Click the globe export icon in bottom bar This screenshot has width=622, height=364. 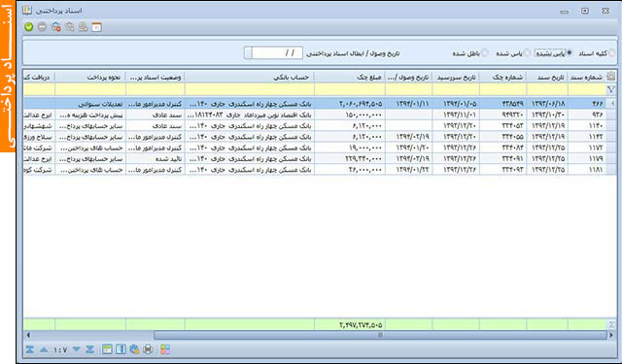coord(134,349)
